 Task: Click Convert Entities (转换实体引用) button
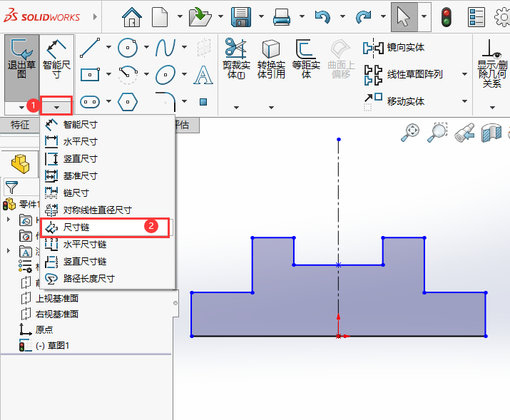click(x=271, y=58)
